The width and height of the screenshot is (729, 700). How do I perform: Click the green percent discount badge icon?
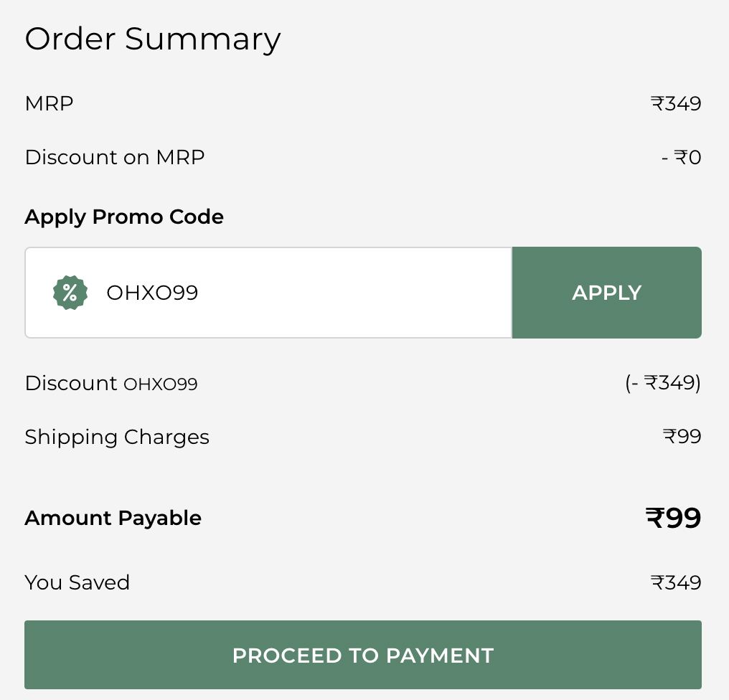point(70,293)
